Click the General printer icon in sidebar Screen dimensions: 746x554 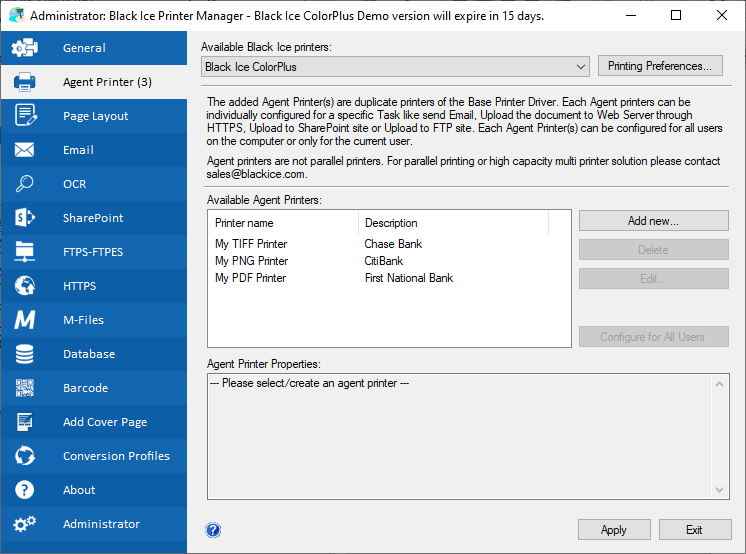[x=25, y=48]
